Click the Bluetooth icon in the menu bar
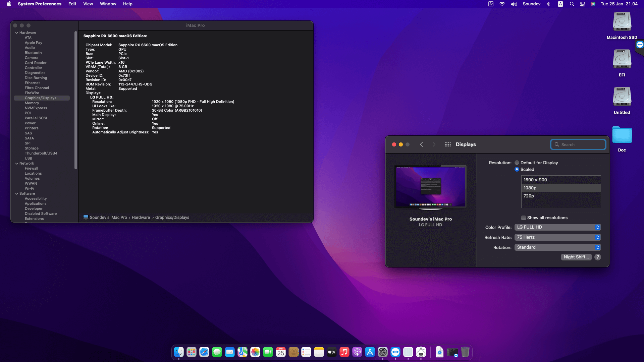The image size is (644, 362). coord(549,4)
